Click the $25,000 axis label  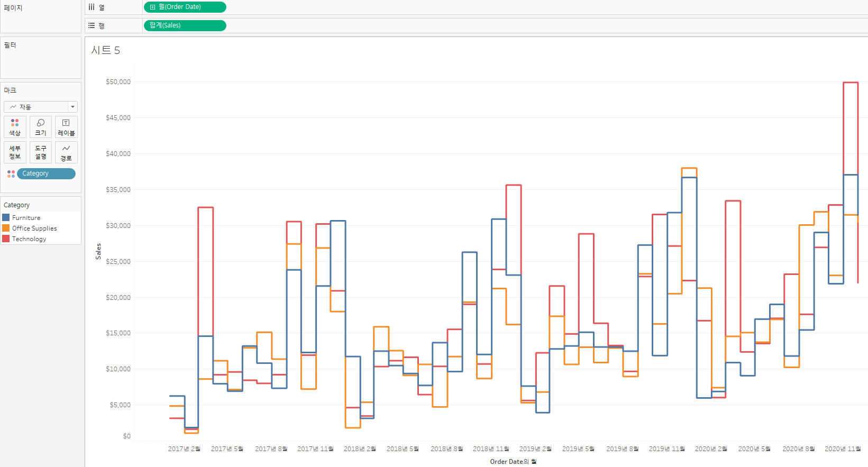point(118,261)
